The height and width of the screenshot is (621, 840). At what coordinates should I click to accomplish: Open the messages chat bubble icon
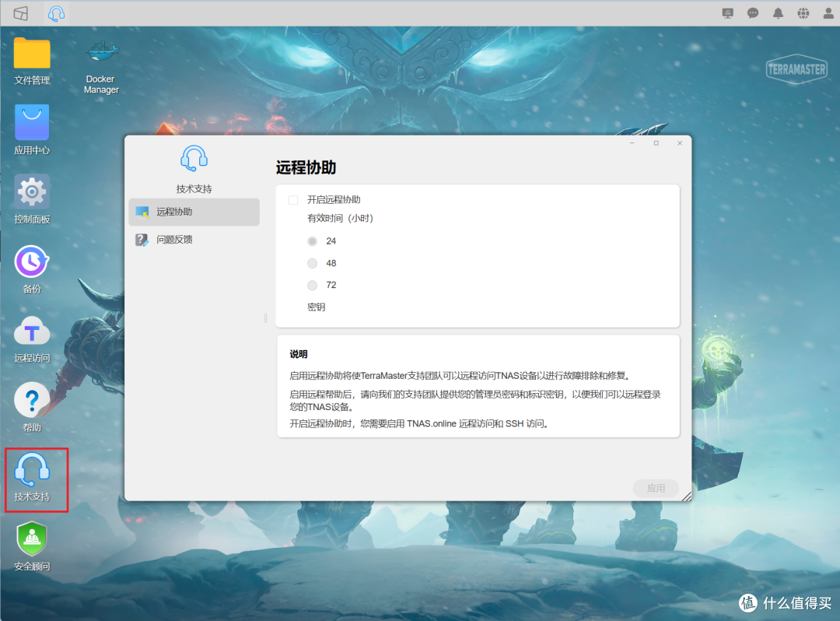pyautogui.click(x=753, y=13)
